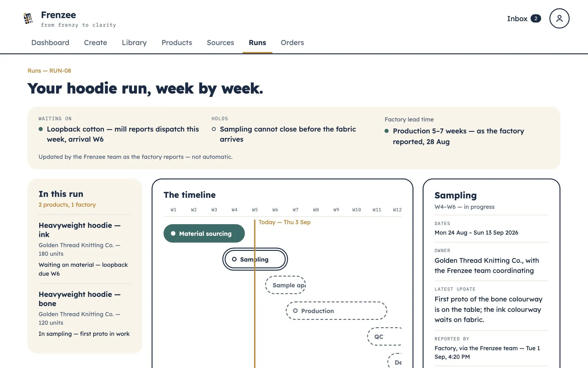Open the Inbox with 2 notifications

tap(524, 18)
